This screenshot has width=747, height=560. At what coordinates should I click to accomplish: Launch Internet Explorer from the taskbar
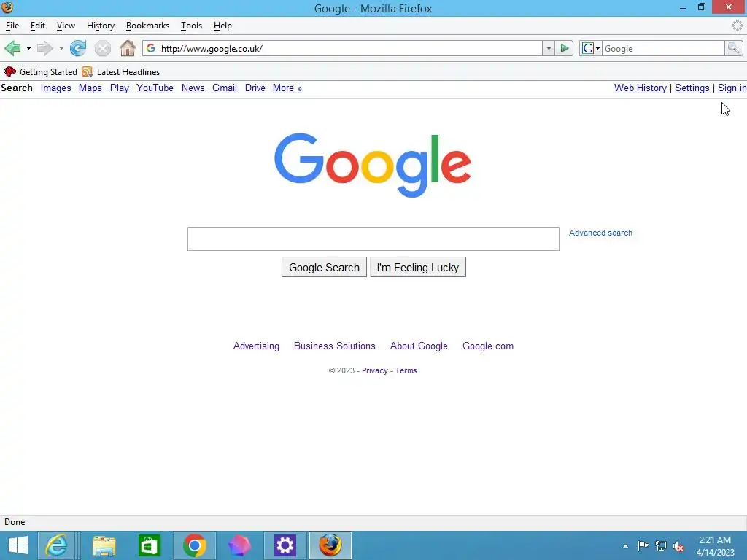pyautogui.click(x=56, y=545)
